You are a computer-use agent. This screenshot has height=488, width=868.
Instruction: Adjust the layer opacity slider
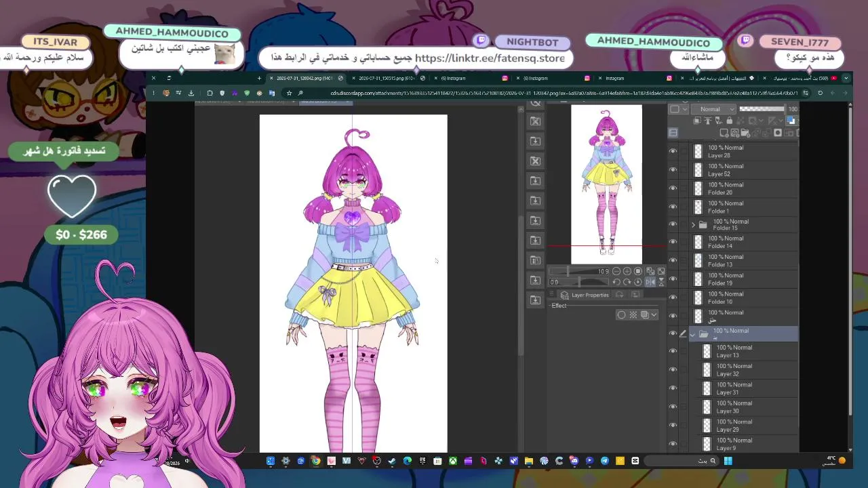coord(762,109)
